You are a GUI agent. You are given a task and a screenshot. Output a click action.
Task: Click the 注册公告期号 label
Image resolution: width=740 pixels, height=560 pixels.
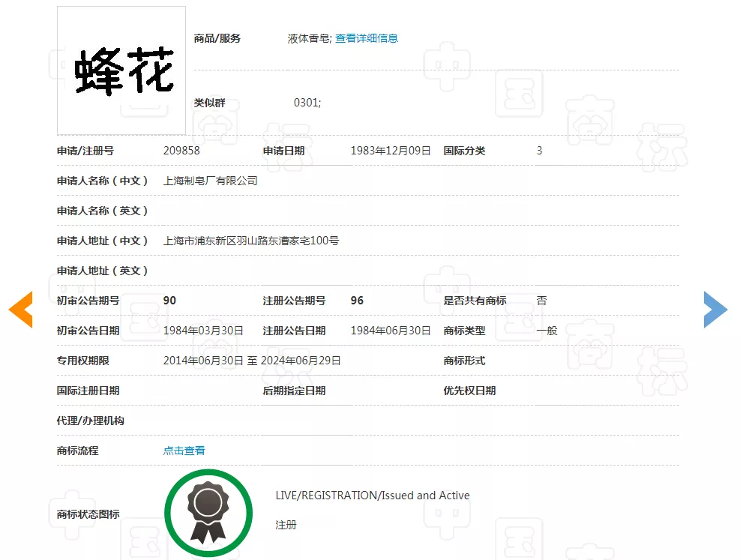pos(294,301)
